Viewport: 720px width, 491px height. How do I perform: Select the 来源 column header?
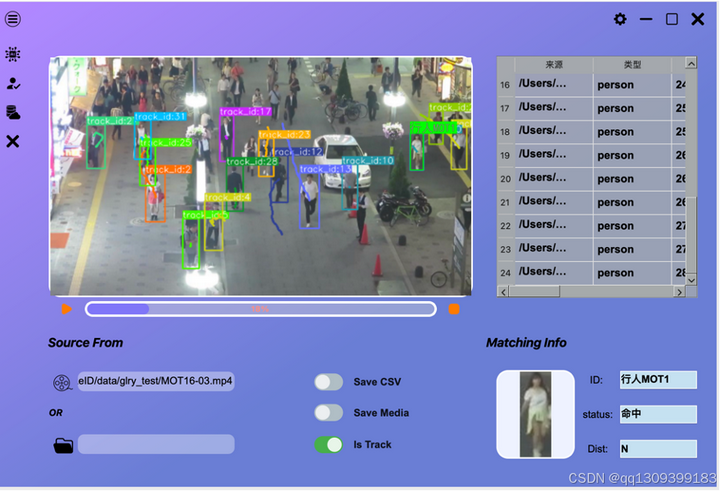pos(554,65)
